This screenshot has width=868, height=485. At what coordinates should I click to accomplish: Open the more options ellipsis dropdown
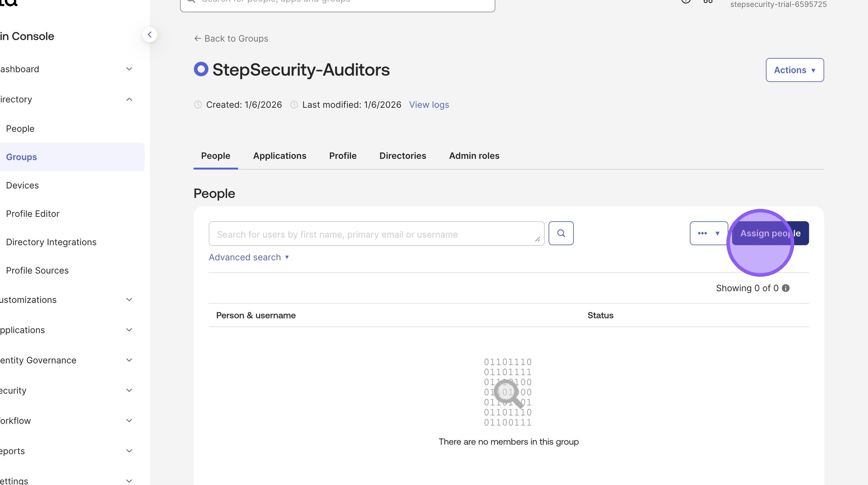pyautogui.click(x=708, y=233)
